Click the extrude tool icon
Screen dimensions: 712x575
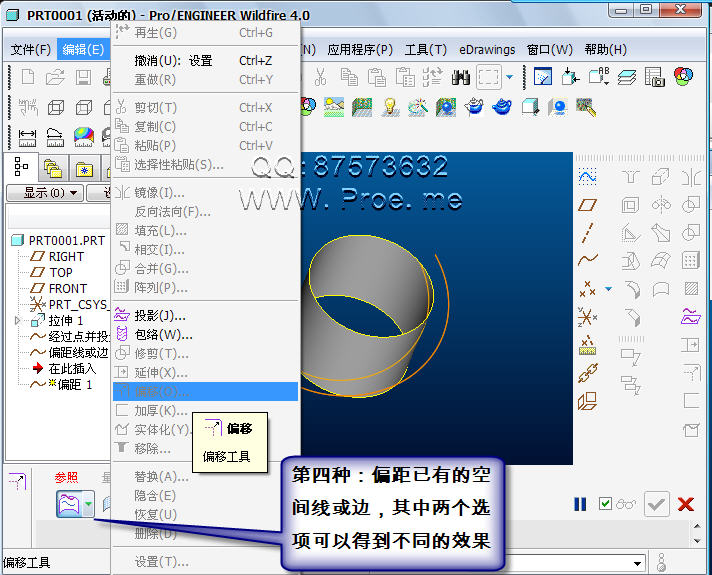(661, 177)
